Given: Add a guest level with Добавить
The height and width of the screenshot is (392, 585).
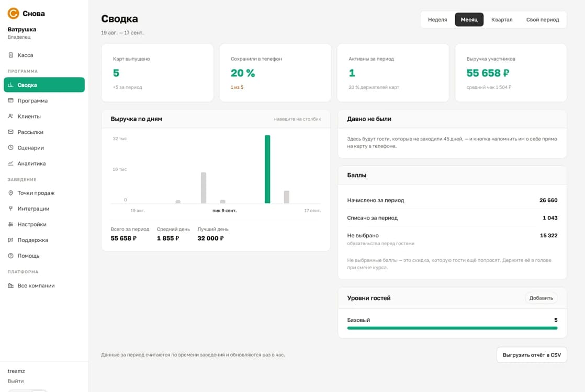Looking at the screenshot, I should pyautogui.click(x=541, y=298).
